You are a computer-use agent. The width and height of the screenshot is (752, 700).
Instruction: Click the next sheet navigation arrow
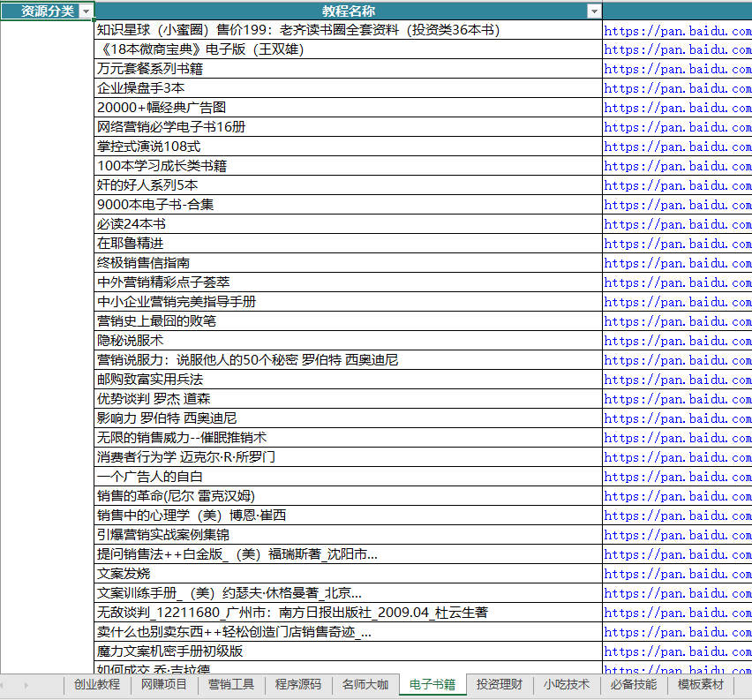[25, 684]
